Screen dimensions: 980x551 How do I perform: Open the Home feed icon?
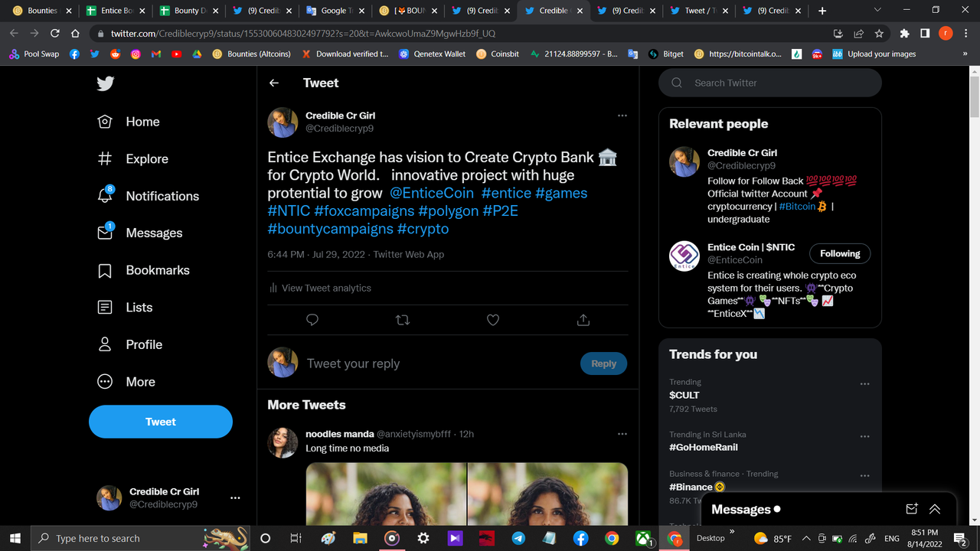coord(104,121)
